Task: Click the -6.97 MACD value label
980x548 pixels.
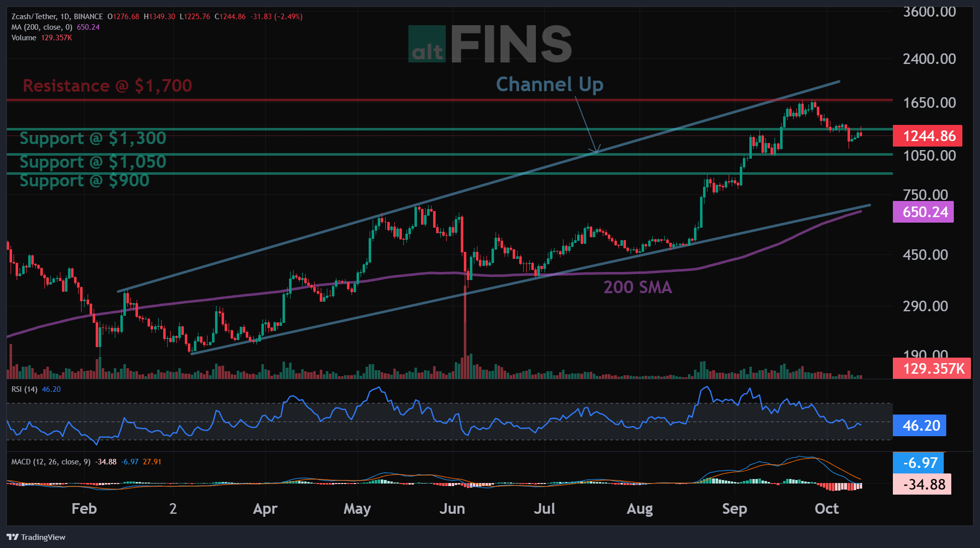Action: pyautogui.click(x=919, y=463)
